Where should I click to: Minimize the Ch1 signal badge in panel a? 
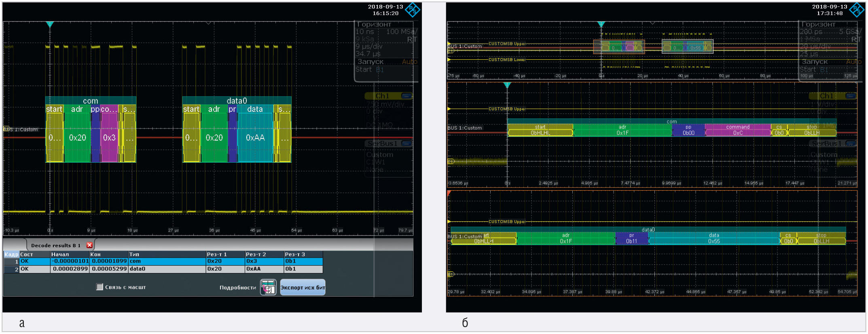click(x=406, y=96)
